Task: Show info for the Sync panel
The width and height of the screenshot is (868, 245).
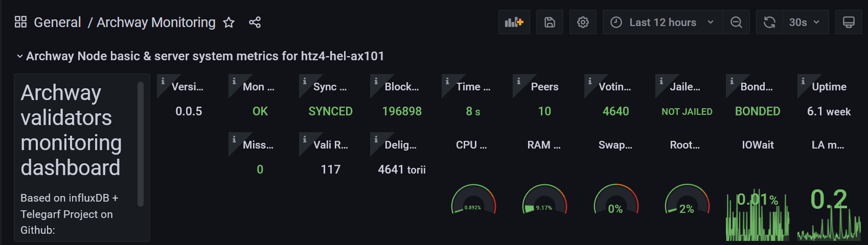Action: 305,81
